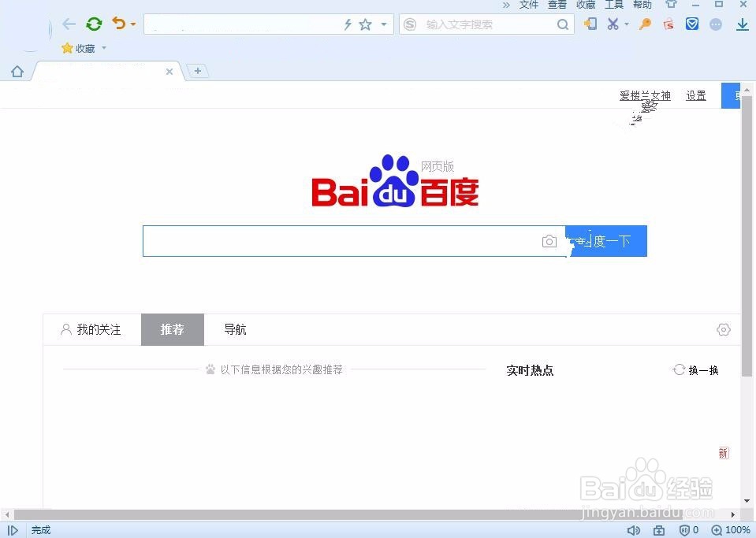Open the dropdown next to the scissors icon
This screenshot has height=538, width=756.
(x=625, y=24)
